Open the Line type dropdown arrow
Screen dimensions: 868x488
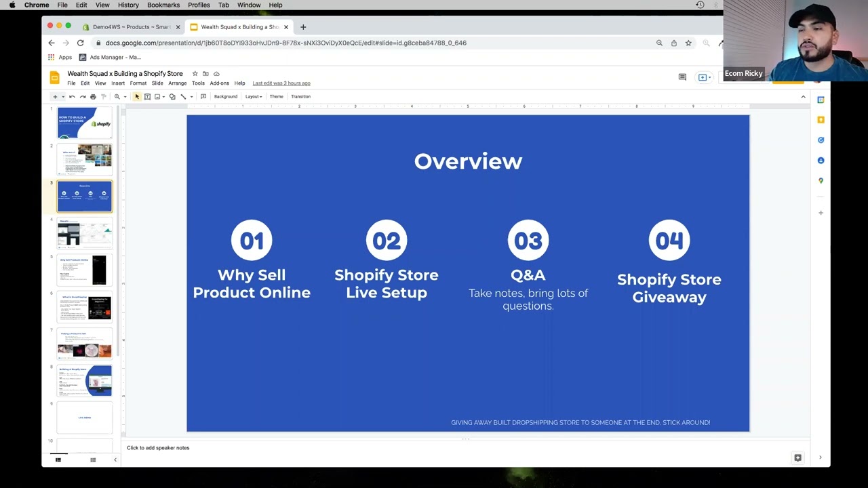pyautogui.click(x=191, y=97)
